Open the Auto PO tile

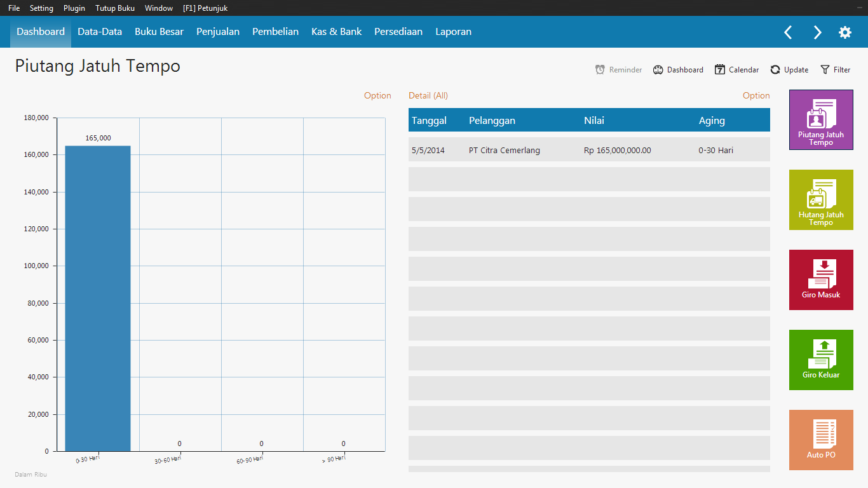tap(821, 440)
